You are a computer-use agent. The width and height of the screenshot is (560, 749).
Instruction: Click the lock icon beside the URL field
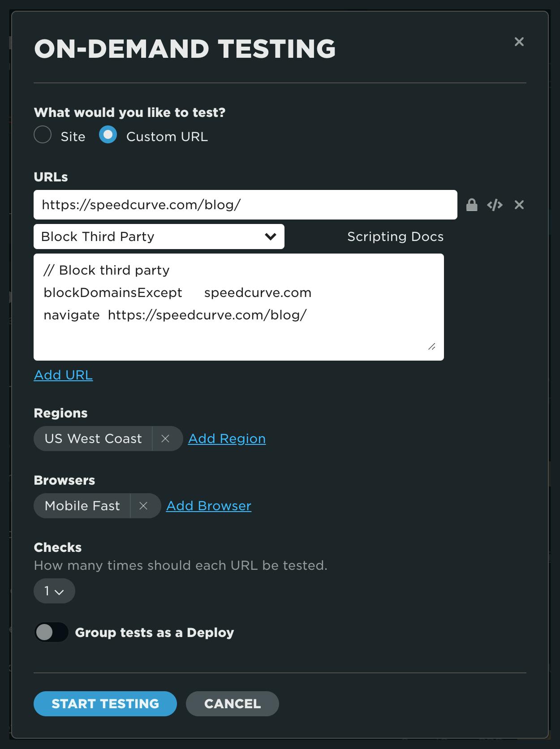click(x=471, y=205)
